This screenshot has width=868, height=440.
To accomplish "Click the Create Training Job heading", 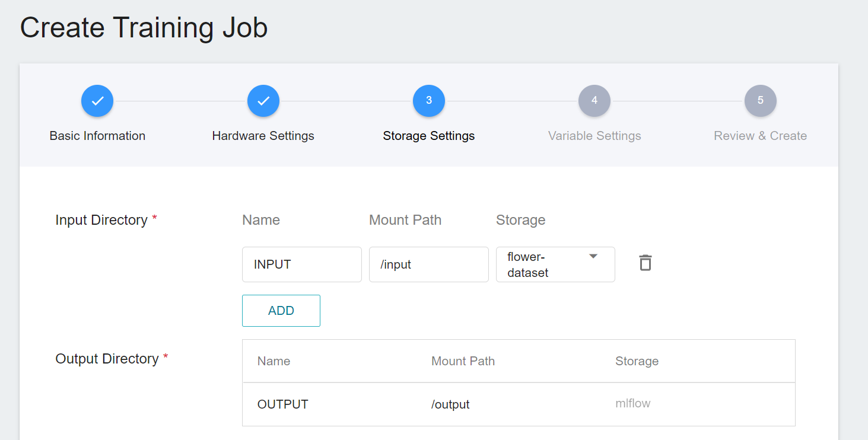I will pyautogui.click(x=144, y=28).
